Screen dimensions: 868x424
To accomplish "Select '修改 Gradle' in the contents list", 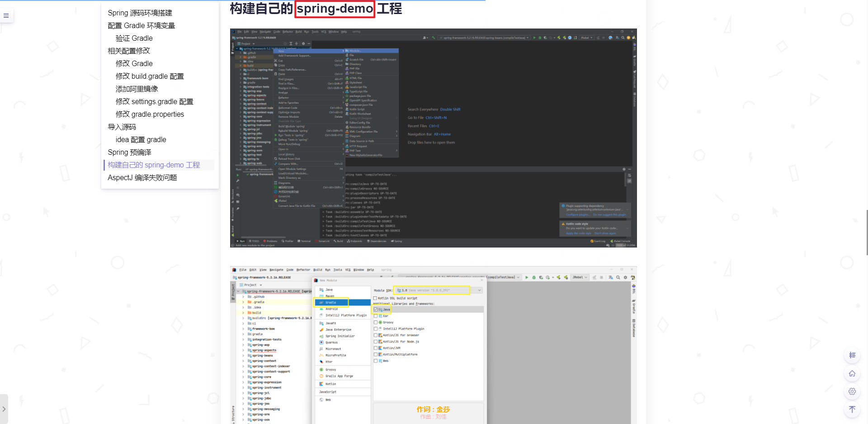I will click(x=134, y=63).
